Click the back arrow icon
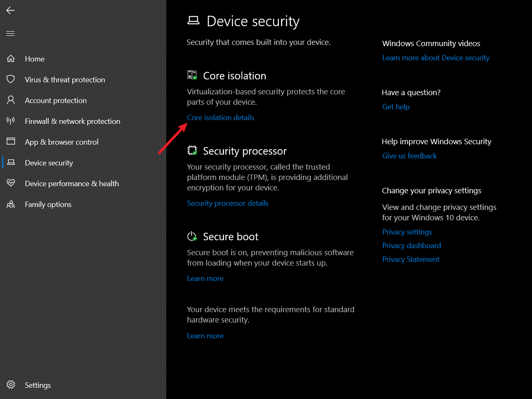The image size is (532, 399). [10, 10]
